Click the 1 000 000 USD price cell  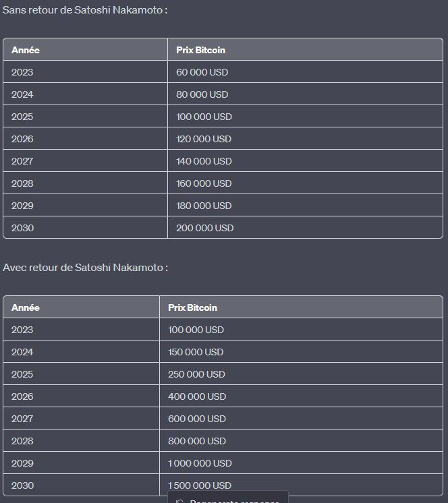coord(200,463)
